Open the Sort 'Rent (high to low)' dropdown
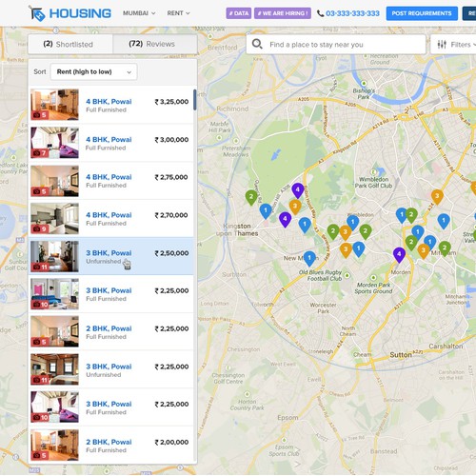Screen dimensions: 476x476 93,71
